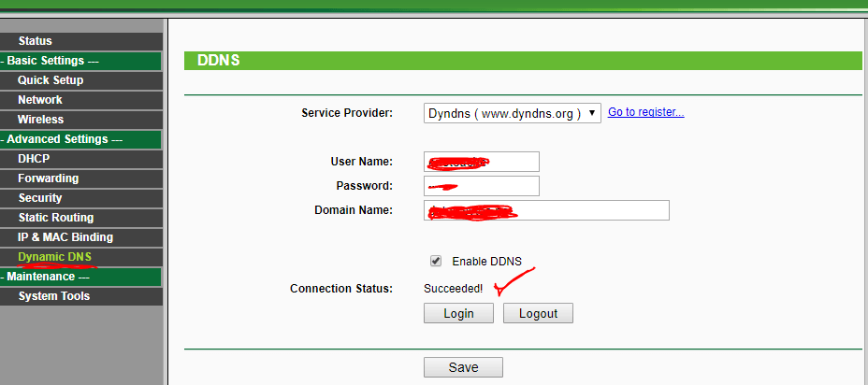Select DHCP in the sidebar
The image size is (868, 385).
coord(34,159)
